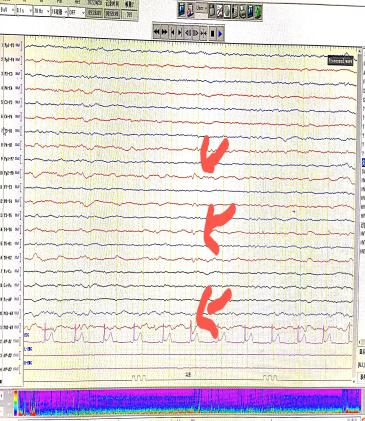Click the button right of OFF dropdown
The width and height of the screenshot is (365, 421).
pos(95,13)
